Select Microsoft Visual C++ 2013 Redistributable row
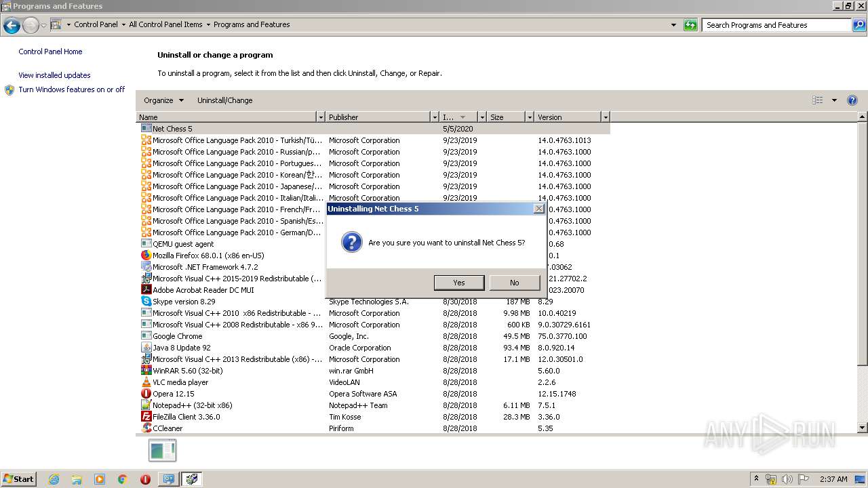 373,359
